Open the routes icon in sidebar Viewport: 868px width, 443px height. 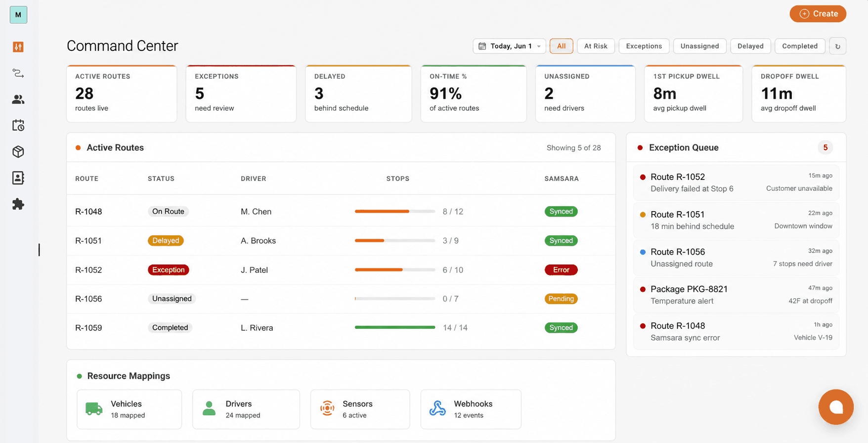18,73
